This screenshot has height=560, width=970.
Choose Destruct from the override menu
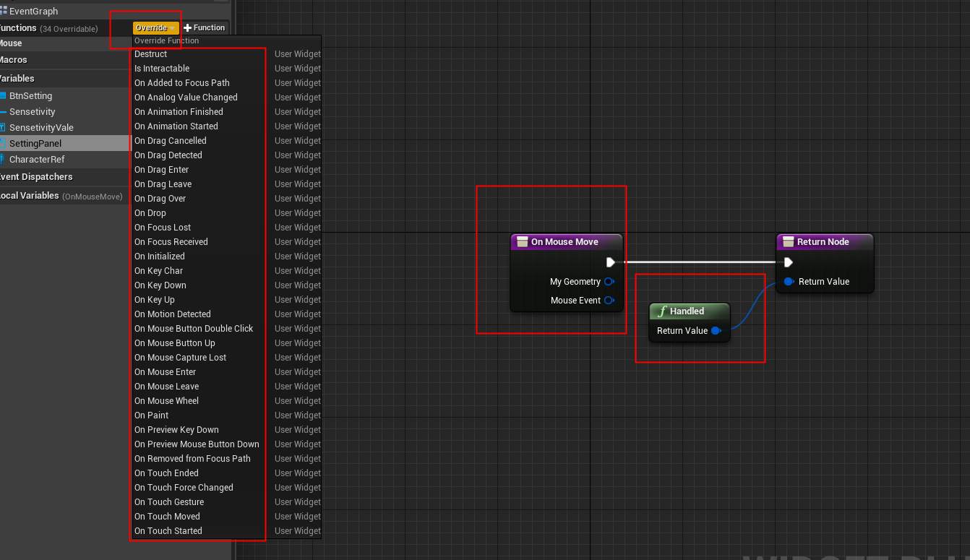click(x=150, y=53)
